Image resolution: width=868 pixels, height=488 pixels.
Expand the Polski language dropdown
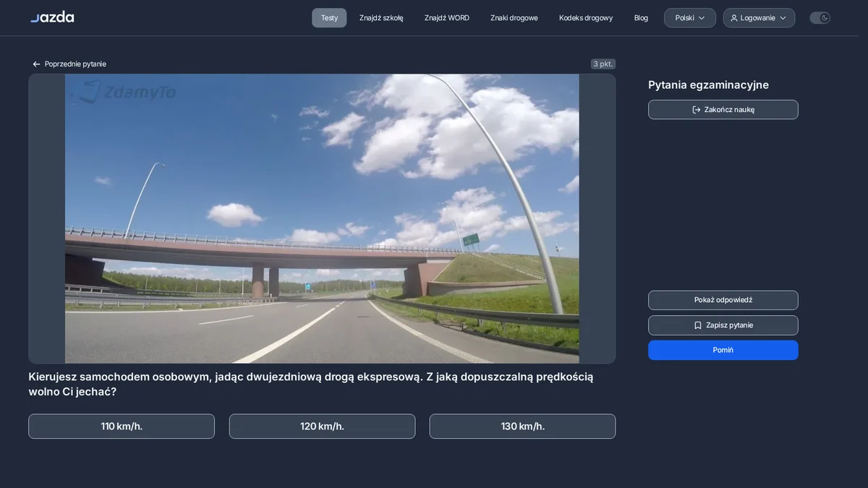click(x=690, y=18)
